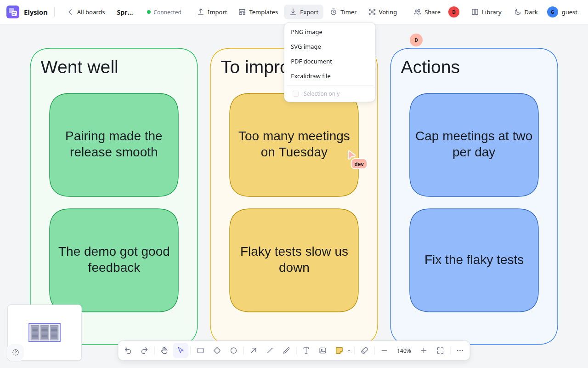Select the straight line tool
This screenshot has height=368, width=588.
coord(270,351)
